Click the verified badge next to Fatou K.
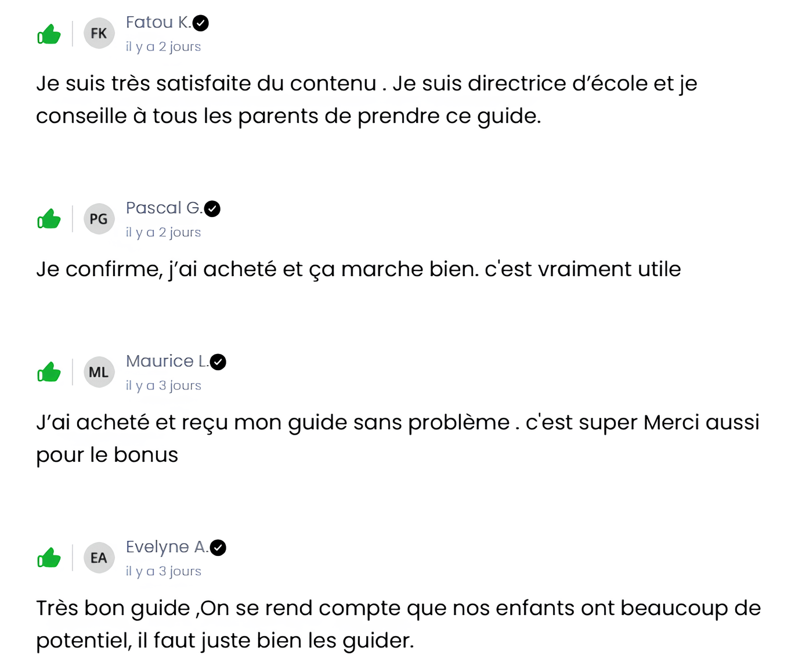The width and height of the screenshot is (802, 672). point(201,23)
